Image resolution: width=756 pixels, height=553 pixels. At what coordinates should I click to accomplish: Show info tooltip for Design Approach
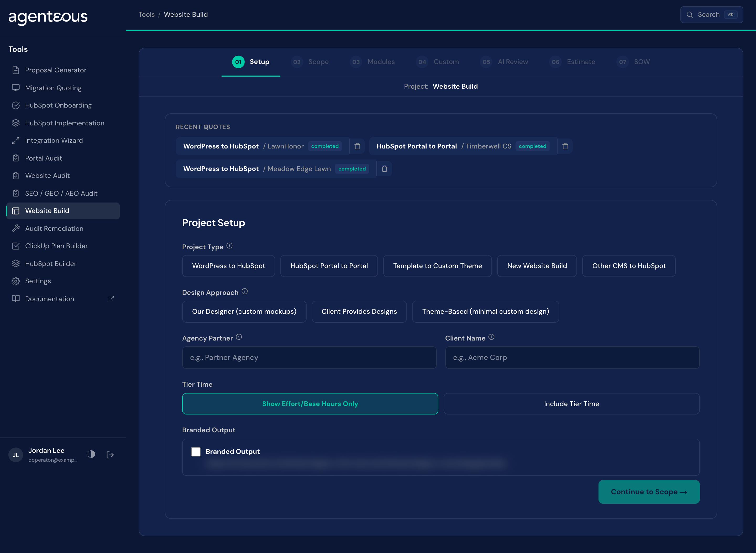[x=245, y=291]
